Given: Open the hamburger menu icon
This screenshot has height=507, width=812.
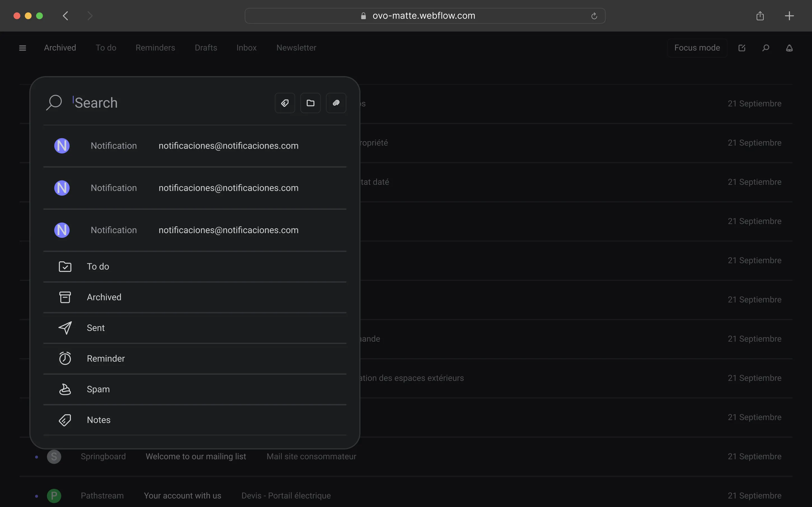Looking at the screenshot, I should (x=23, y=48).
